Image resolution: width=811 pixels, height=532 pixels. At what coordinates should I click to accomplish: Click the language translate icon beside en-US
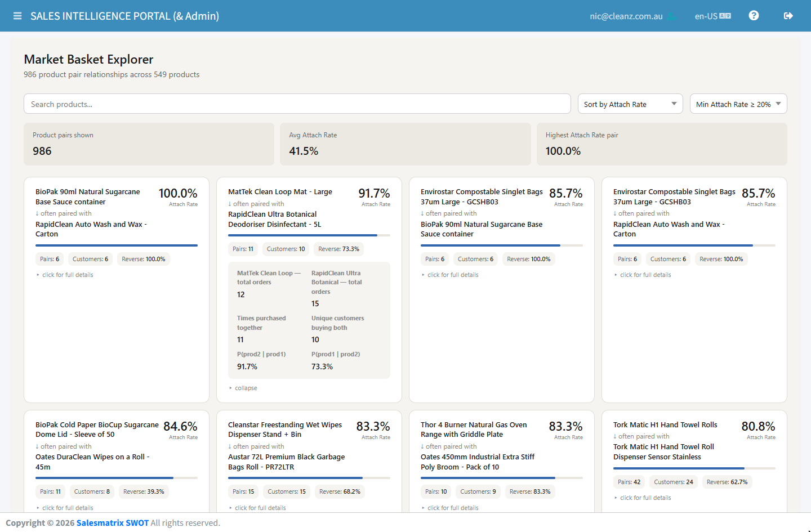[x=725, y=16]
